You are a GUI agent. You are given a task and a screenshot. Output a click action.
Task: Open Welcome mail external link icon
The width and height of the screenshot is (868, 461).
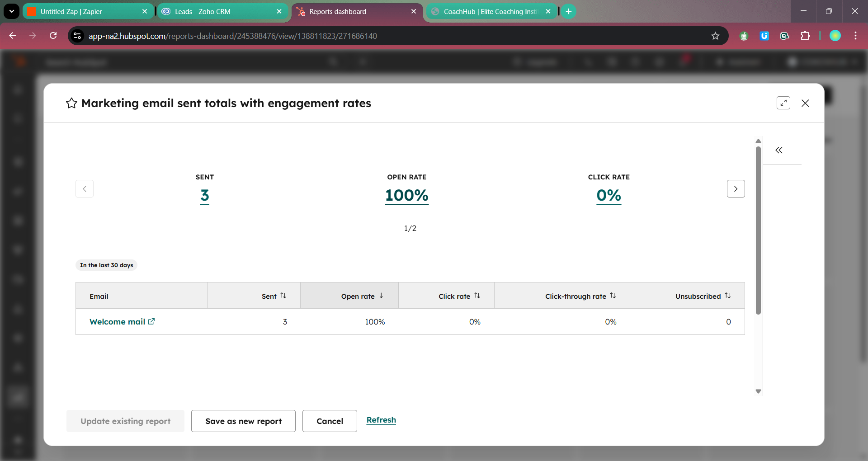pyautogui.click(x=151, y=321)
